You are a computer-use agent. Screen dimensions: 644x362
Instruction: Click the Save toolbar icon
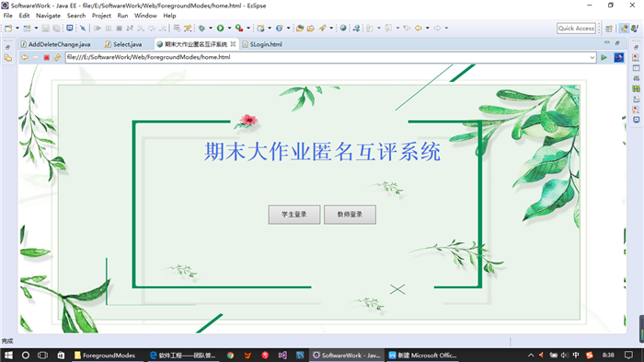click(46, 28)
